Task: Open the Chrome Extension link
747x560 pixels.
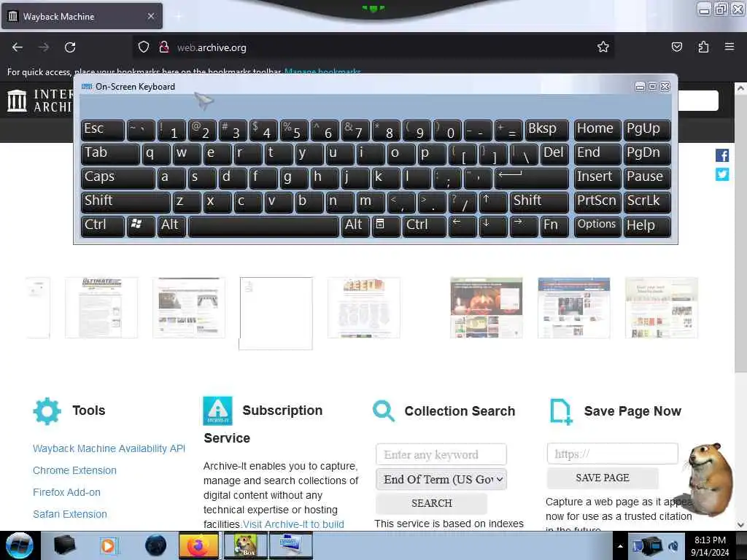Action: click(75, 470)
